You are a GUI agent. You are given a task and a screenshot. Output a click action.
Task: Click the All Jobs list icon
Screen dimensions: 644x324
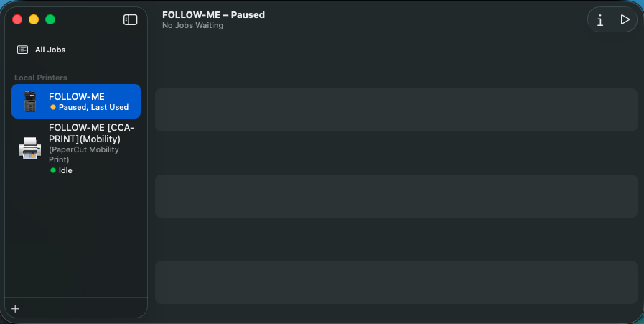click(23, 50)
